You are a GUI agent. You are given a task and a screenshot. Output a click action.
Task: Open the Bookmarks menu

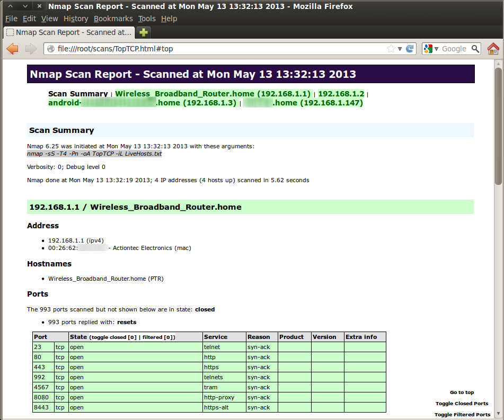pyautogui.click(x=113, y=19)
